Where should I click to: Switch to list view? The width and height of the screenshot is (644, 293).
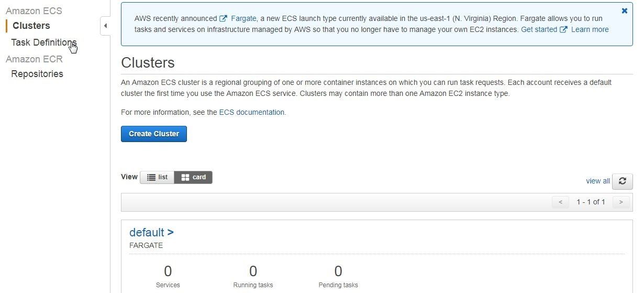(157, 177)
